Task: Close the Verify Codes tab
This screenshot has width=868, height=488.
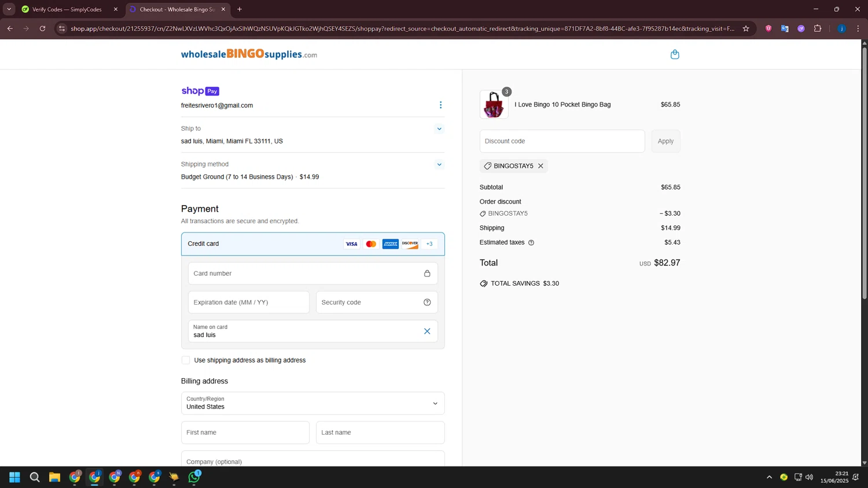Action: (x=116, y=9)
